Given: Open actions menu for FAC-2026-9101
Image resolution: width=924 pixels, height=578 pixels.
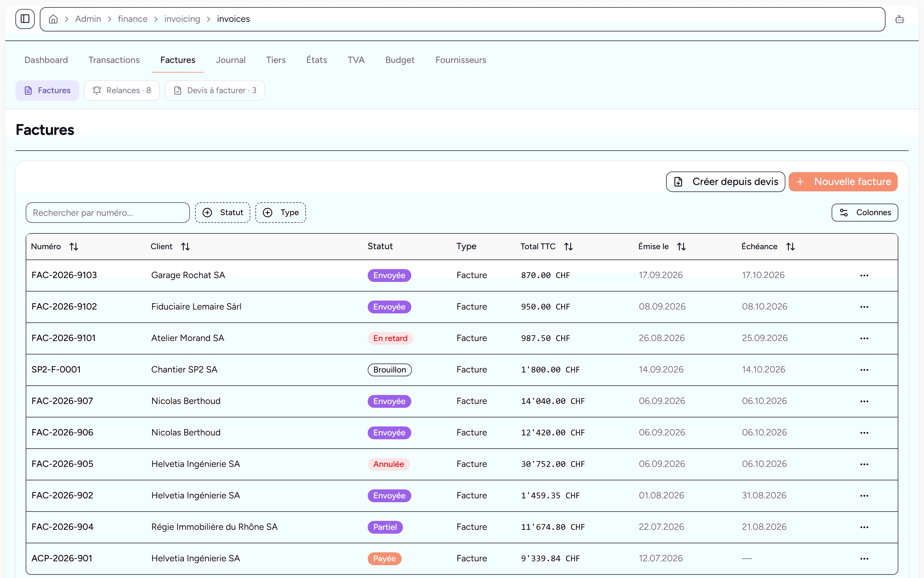Looking at the screenshot, I should (864, 338).
